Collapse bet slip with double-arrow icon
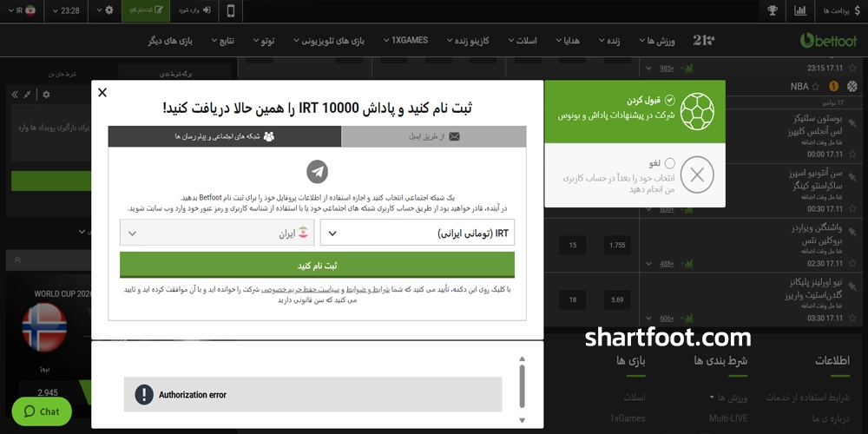 pos(15,95)
